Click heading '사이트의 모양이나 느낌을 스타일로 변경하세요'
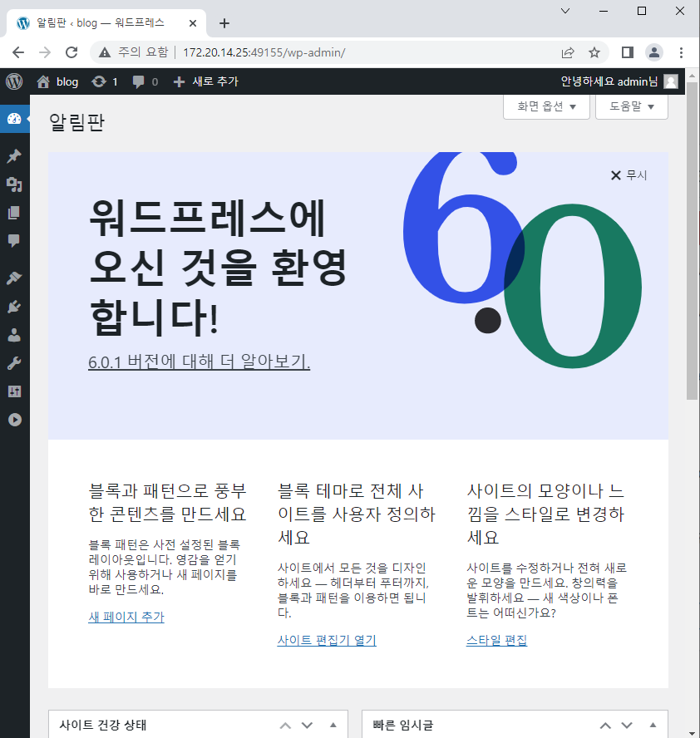 [x=545, y=514]
